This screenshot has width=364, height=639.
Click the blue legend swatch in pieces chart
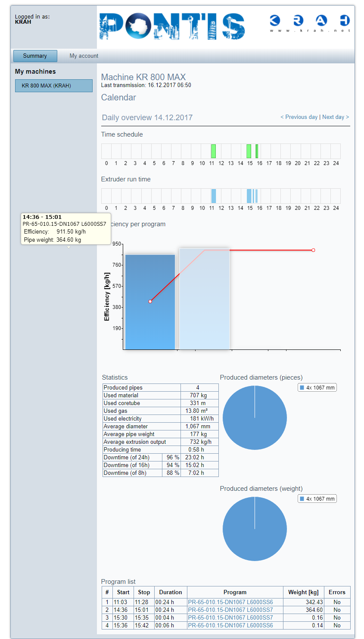coord(302,388)
